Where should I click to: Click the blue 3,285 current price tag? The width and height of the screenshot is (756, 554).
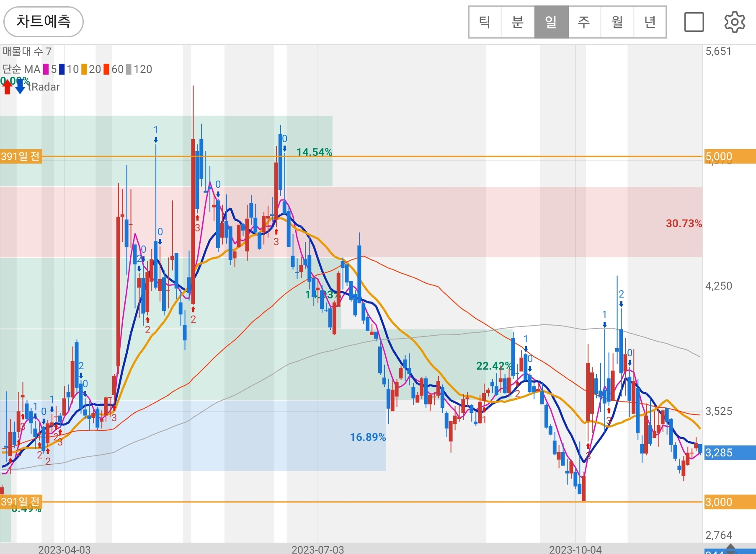[730, 453]
